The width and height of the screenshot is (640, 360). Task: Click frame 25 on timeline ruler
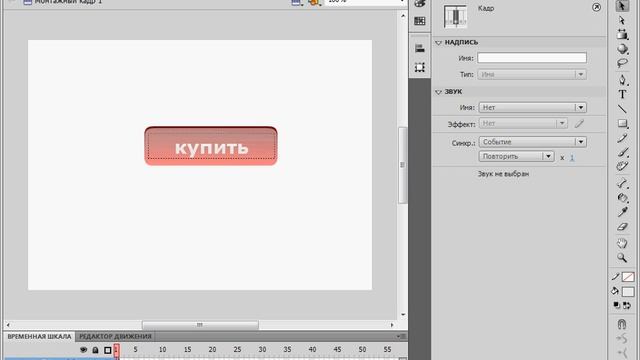pyautogui.click(x=237, y=349)
